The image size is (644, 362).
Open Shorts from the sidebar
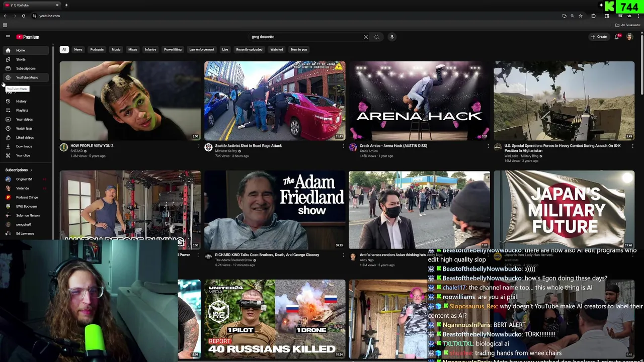(26, 59)
